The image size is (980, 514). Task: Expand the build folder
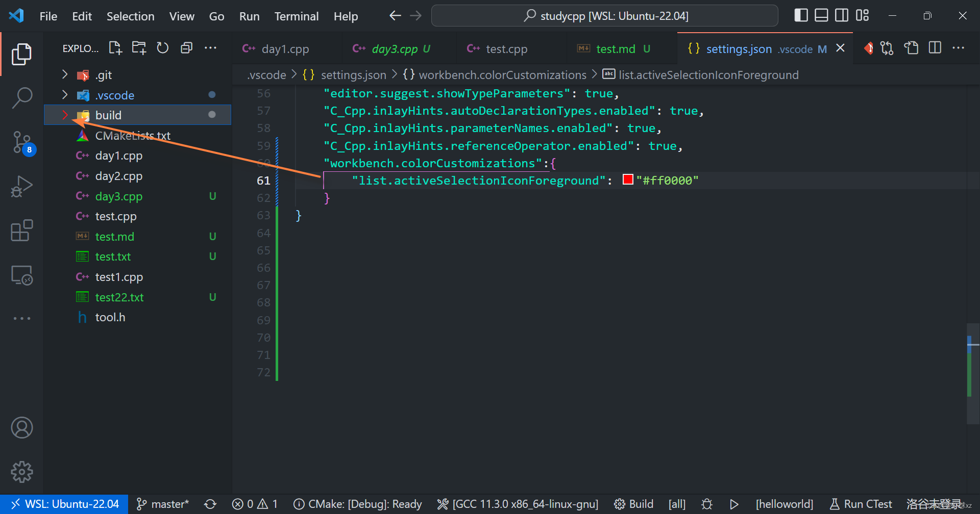65,115
